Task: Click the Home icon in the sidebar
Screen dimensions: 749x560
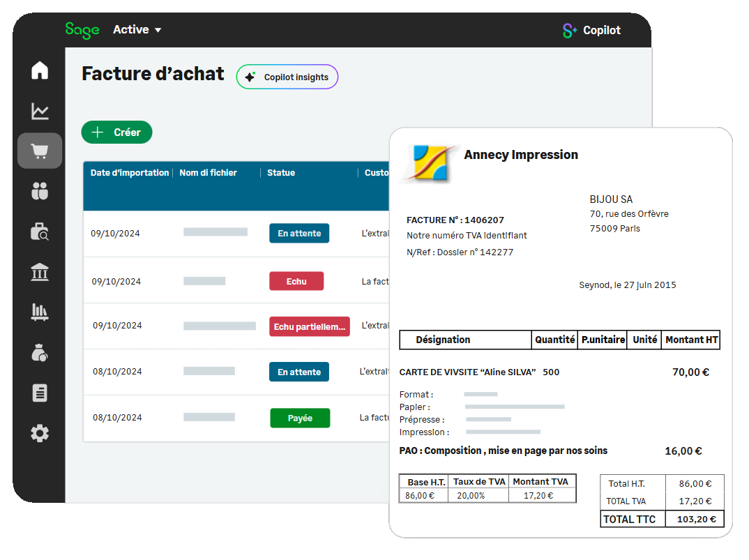Action: [40, 70]
